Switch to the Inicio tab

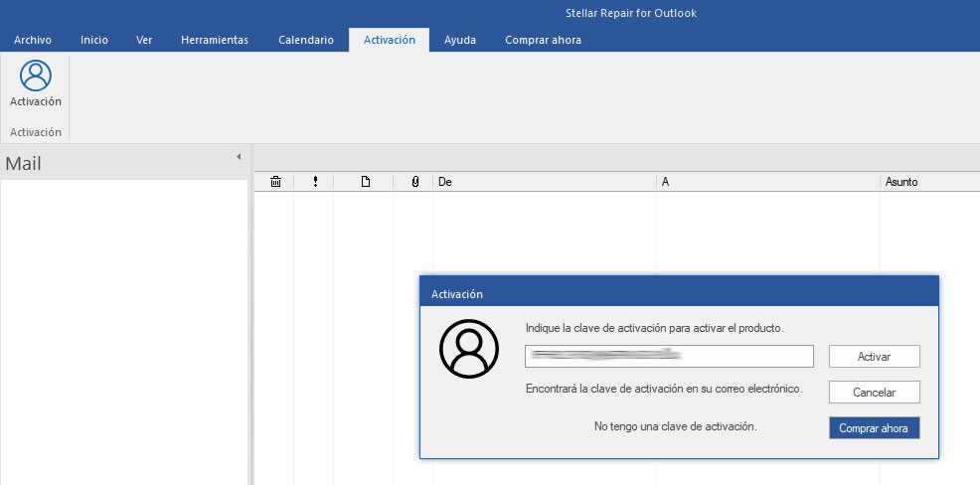click(x=94, y=40)
